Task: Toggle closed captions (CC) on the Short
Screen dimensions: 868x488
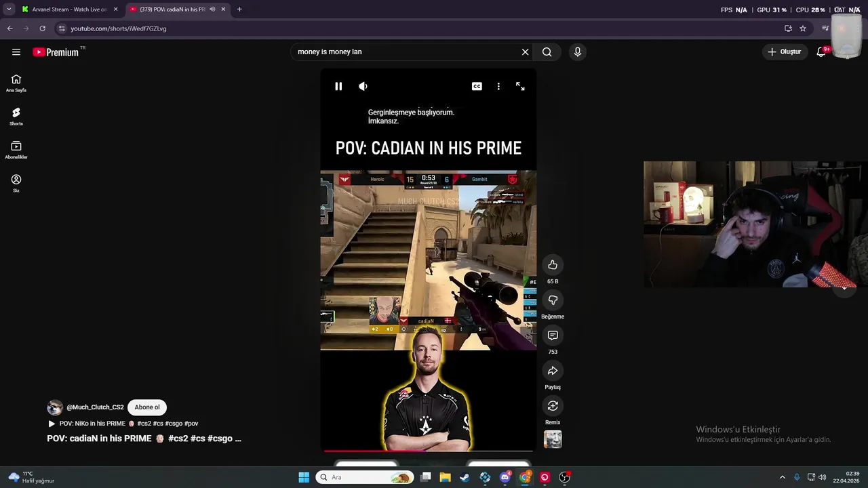Action: 477,86
